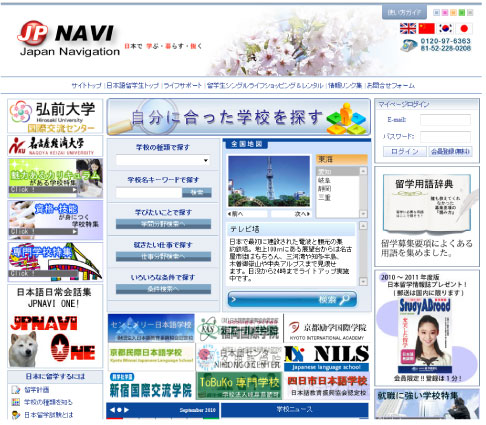Open the 就職に強い学校特集 banner
This screenshot has width=486, height=425.
coord(427,404)
